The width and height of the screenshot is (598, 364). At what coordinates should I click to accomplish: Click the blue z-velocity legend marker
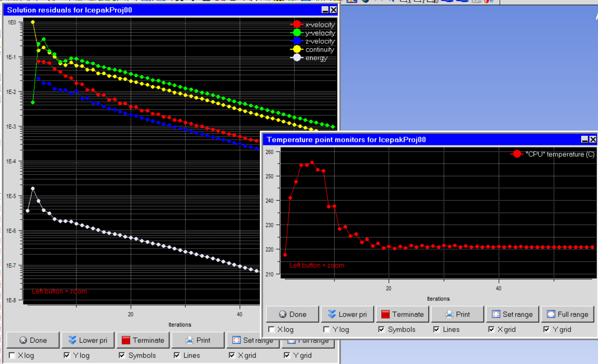point(297,41)
